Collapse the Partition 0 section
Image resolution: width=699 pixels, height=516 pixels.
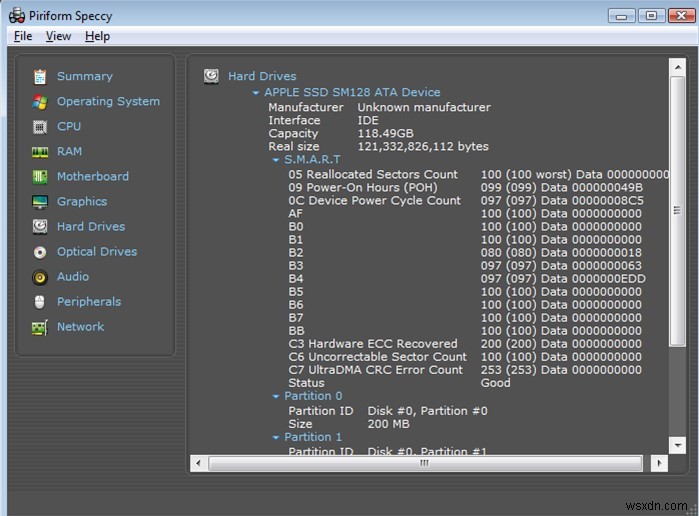tap(276, 397)
